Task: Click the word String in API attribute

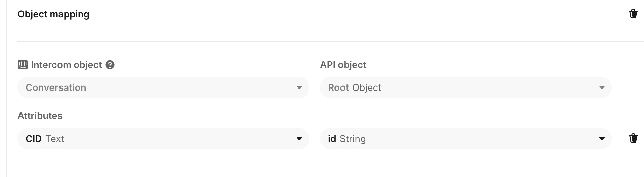Action: [353, 139]
